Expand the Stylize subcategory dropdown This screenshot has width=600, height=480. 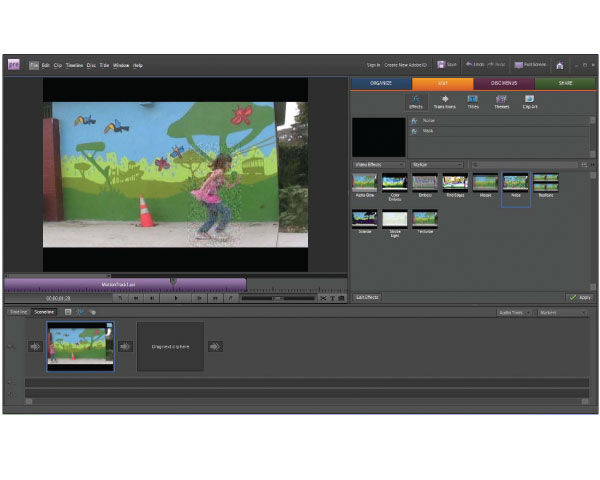pyautogui.click(x=437, y=164)
